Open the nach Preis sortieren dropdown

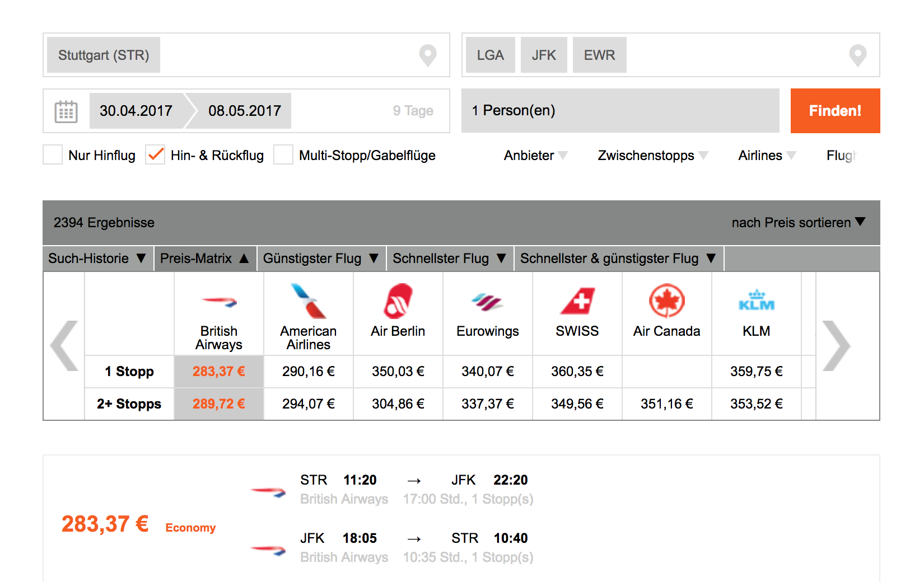pos(799,223)
